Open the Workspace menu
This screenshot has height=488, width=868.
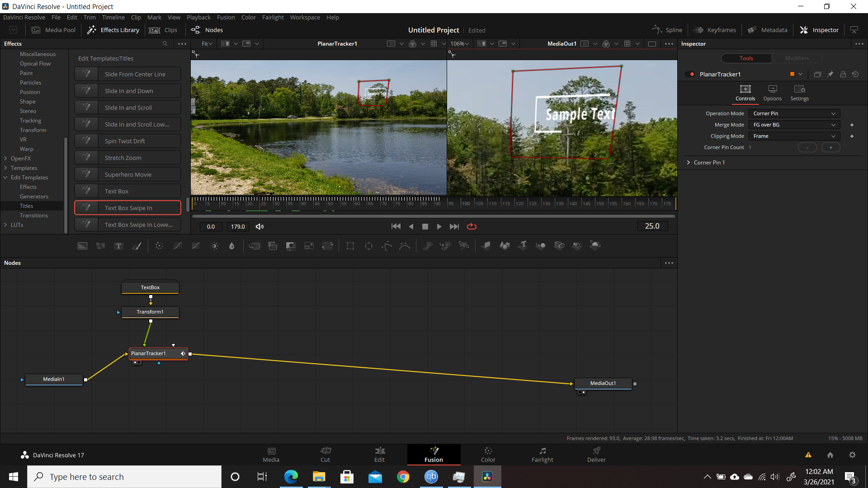tap(305, 18)
